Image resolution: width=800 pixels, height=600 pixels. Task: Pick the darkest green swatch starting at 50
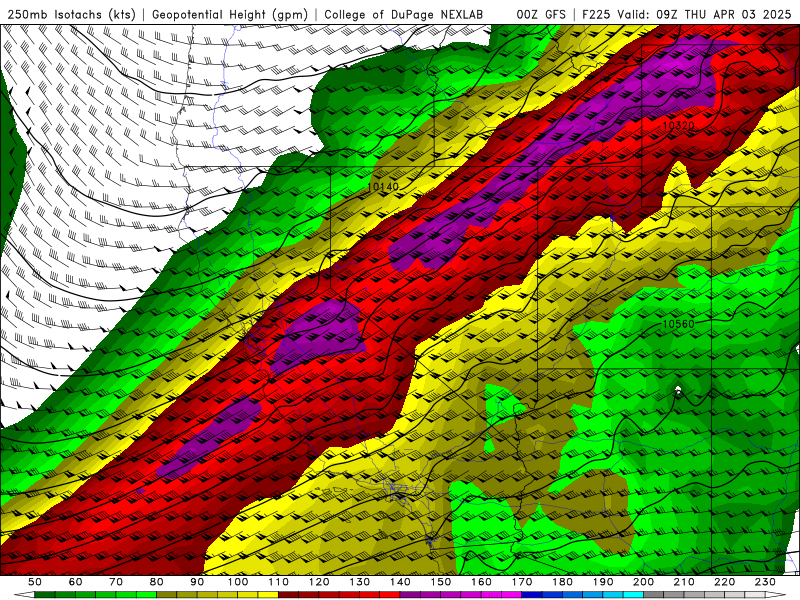45,595
